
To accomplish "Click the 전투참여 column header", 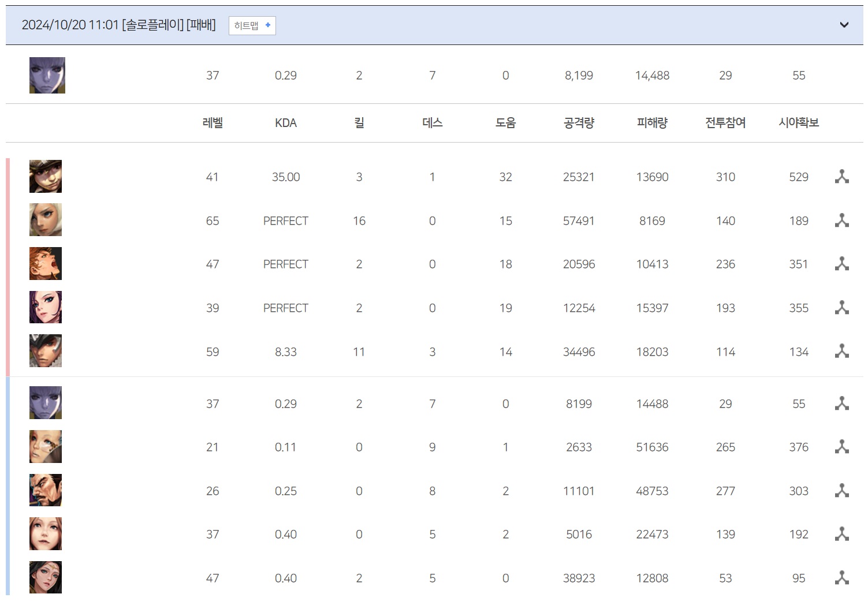I will 726,122.
